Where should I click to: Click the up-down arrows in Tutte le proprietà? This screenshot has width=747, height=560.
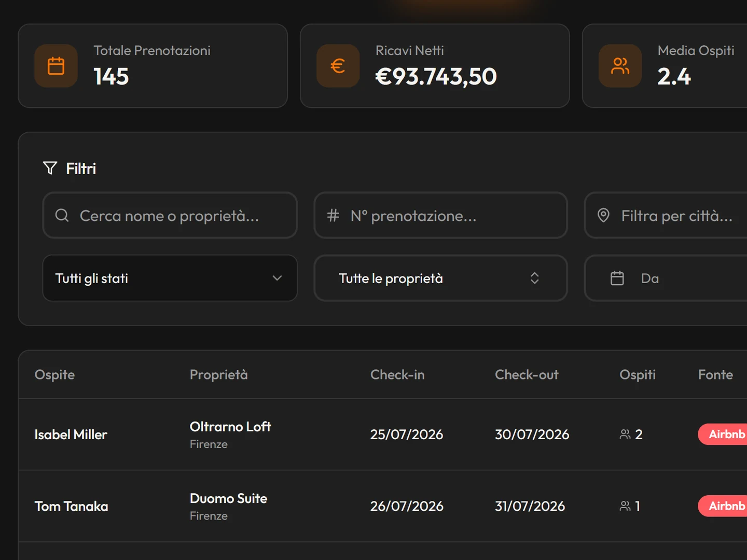point(535,278)
